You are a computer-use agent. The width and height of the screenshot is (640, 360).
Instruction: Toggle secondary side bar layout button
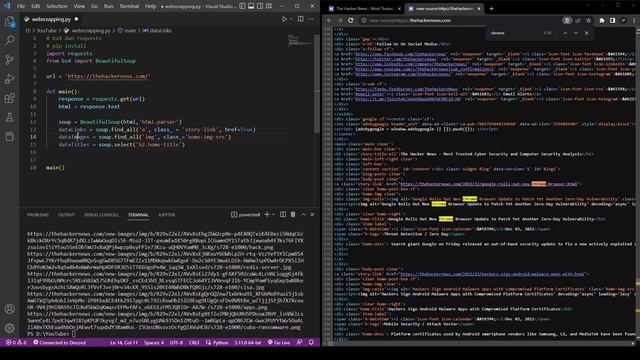coord(260,6)
